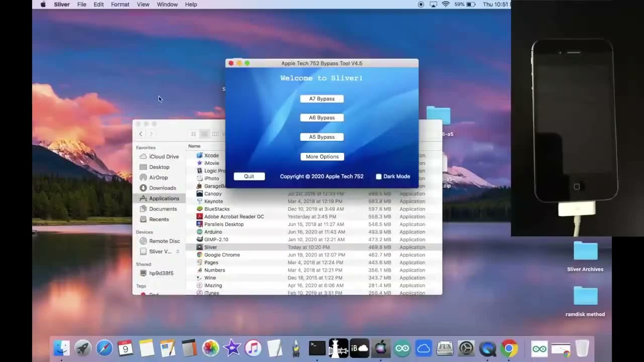644x362 pixels.
Task: Open Calendar from the Dock
Action: pyautogui.click(x=125, y=348)
